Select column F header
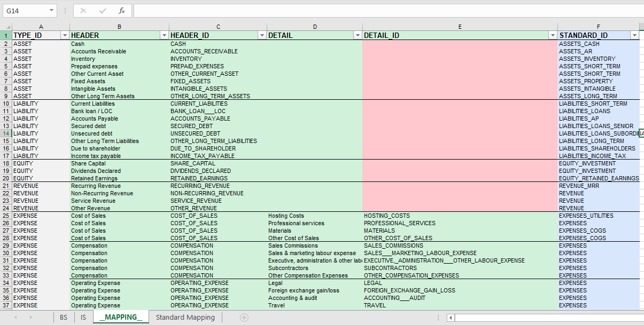Viewport: 644px width, 325px height. [x=599, y=27]
